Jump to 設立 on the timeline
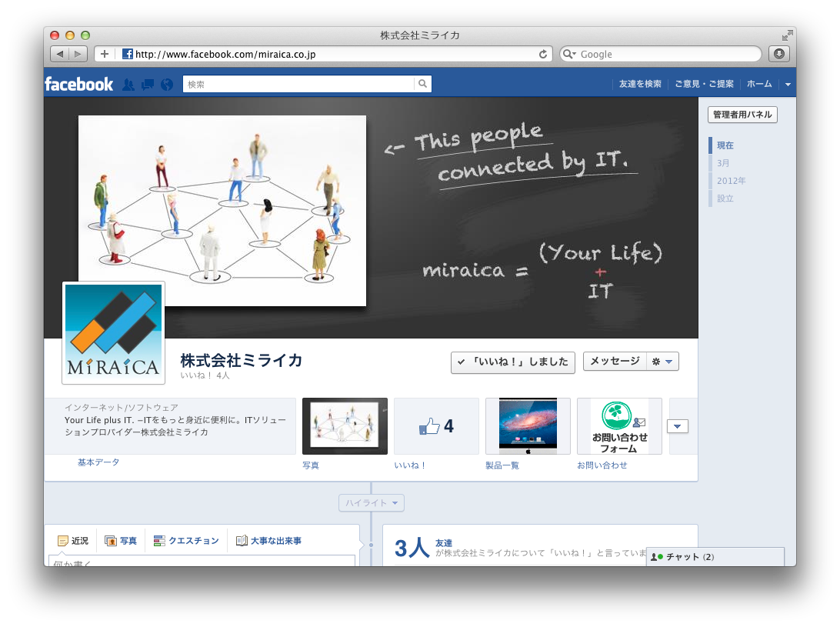 (x=725, y=198)
